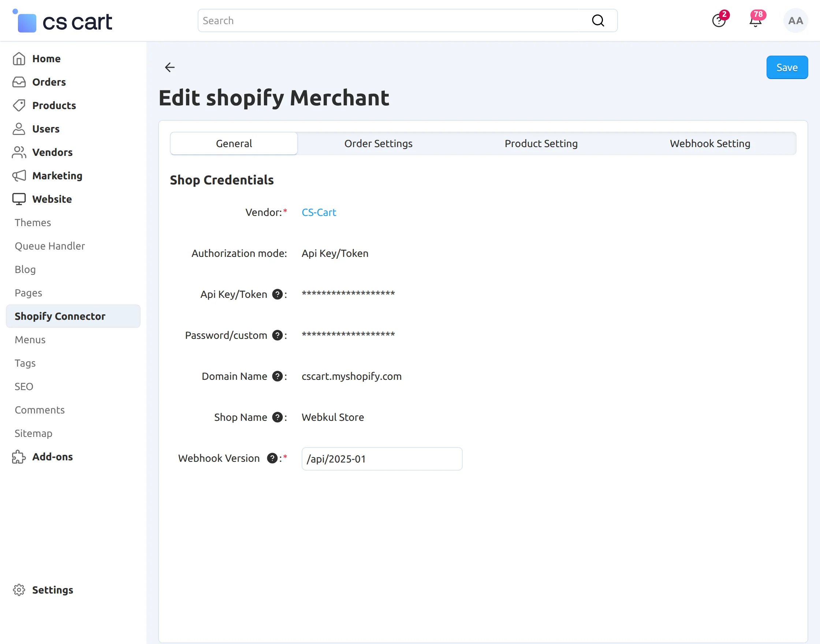Viewport: 820px width, 644px height.
Task: Click the Password/custom help tooltip icon
Action: tap(277, 335)
